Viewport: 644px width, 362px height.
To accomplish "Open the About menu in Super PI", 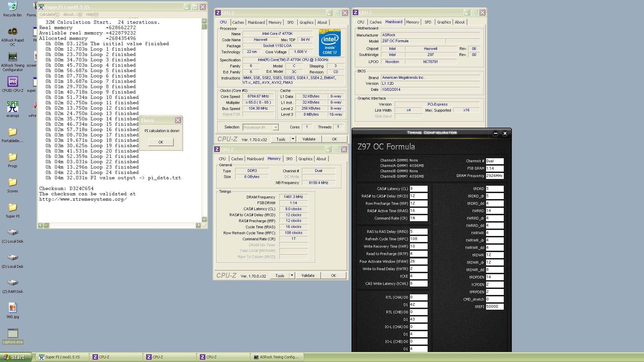I will click(x=73, y=14).
